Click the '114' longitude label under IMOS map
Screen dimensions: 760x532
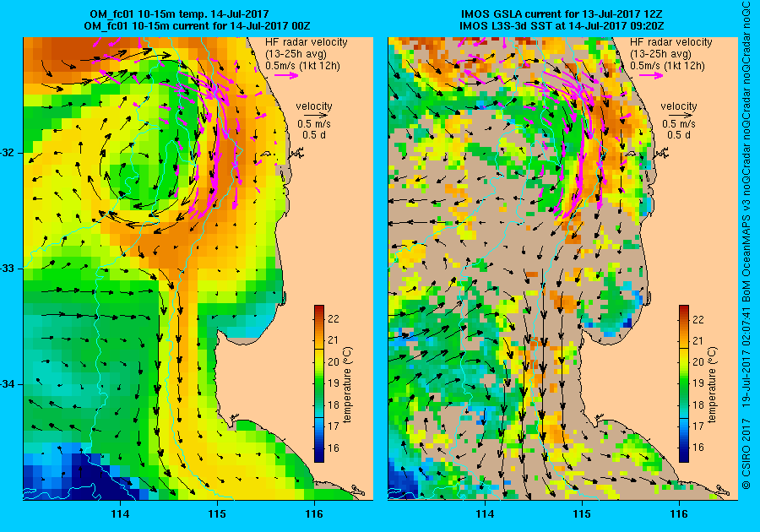pos(485,514)
